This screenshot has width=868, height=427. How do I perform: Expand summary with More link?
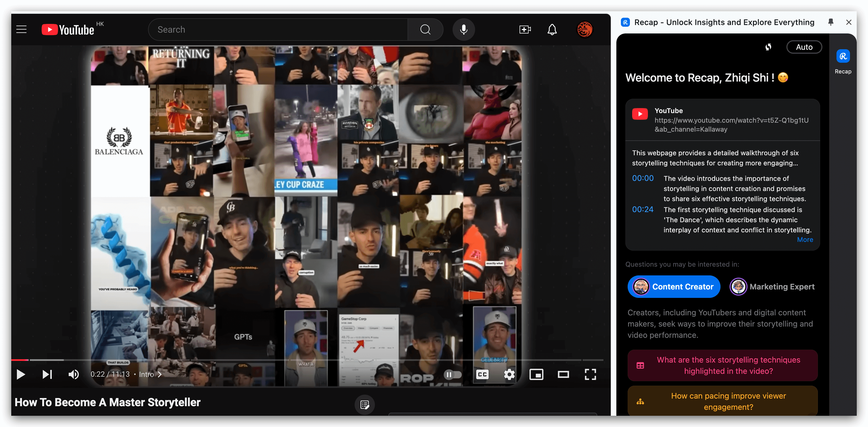click(805, 239)
